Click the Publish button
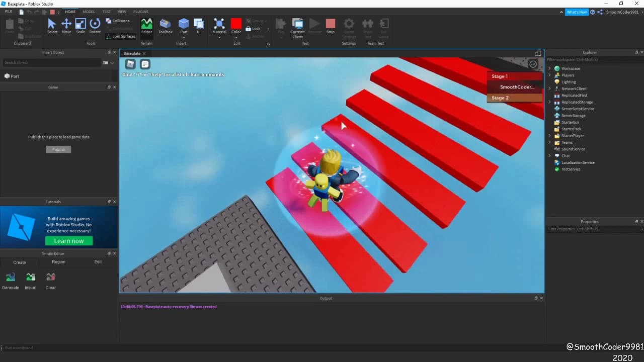Image resolution: width=644 pixels, height=362 pixels. (59, 149)
